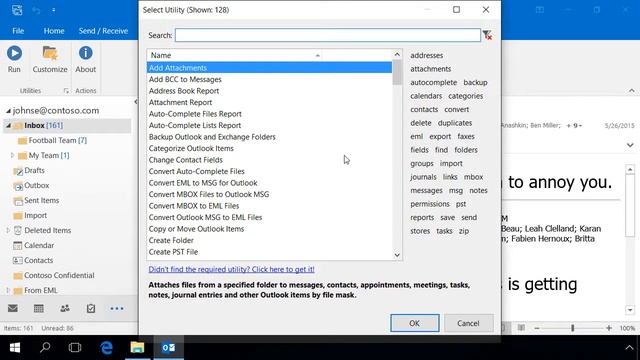Screen dimensions: 640x360
Task: Open taskbar search magnifier
Action: point(45,347)
